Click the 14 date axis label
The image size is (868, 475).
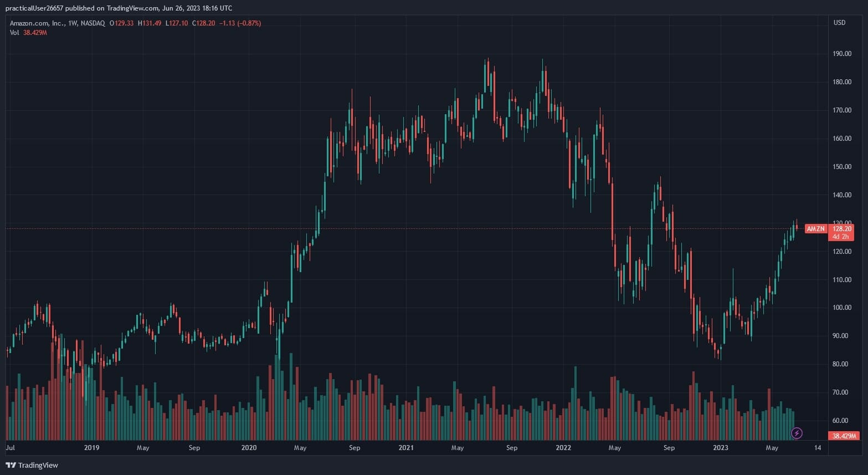click(818, 448)
